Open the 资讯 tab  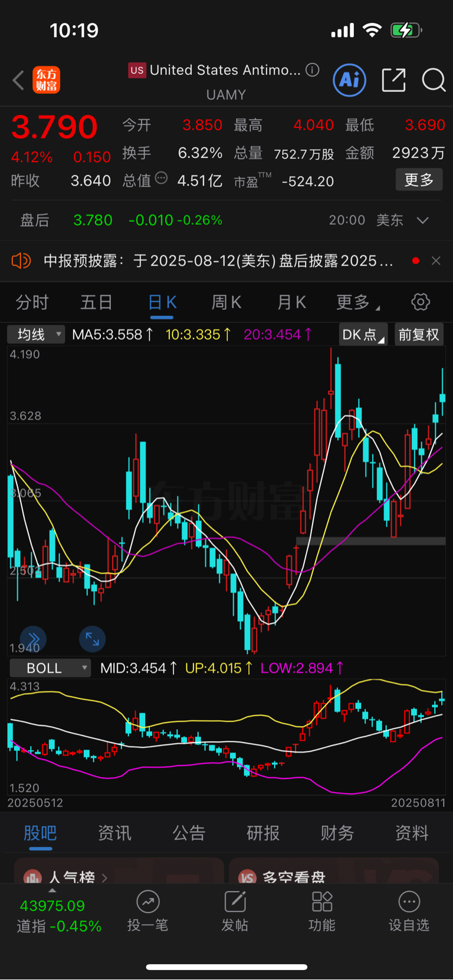click(114, 833)
